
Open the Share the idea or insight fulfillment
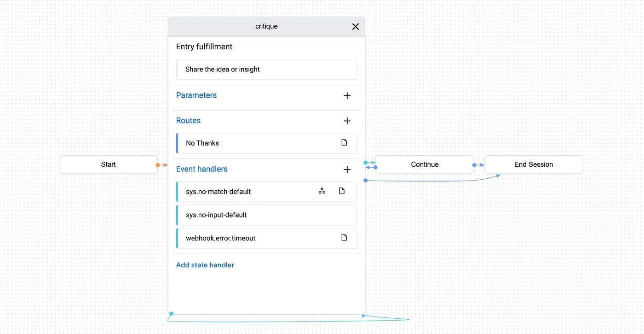(266, 69)
